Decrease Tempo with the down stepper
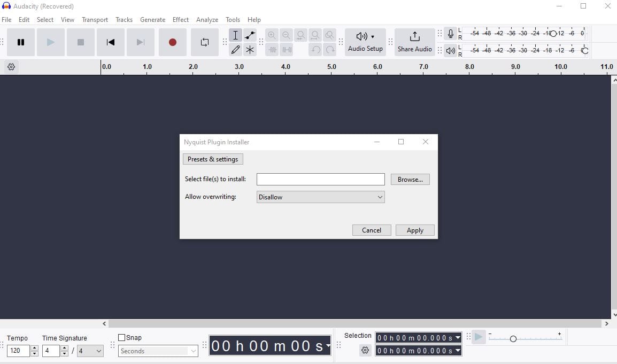The width and height of the screenshot is (617, 364). click(x=34, y=353)
